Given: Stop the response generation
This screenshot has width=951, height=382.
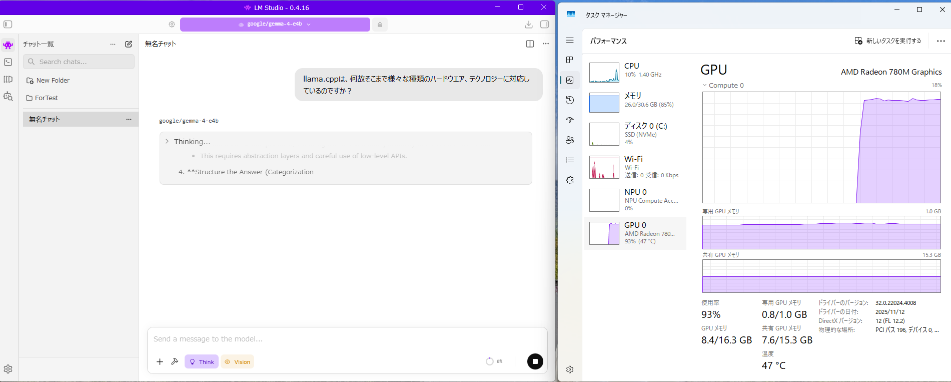Looking at the screenshot, I should tap(534, 361).
